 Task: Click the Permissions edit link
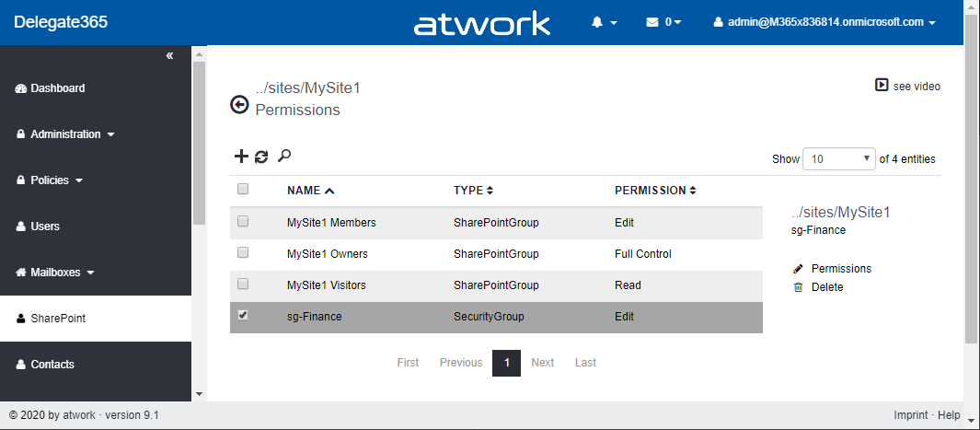click(840, 269)
